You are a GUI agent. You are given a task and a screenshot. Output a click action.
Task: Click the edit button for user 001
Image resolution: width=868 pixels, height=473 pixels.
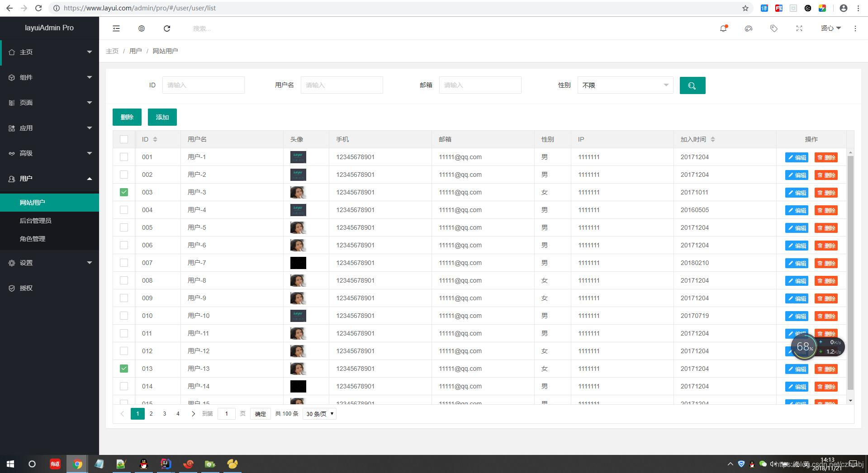coord(797,157)
